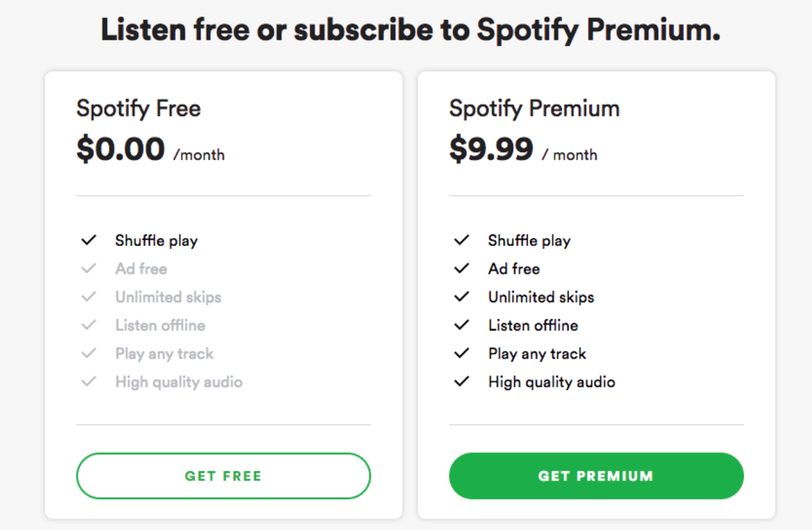
Task: Click the Get Free button
Action: tap(223, 476)
